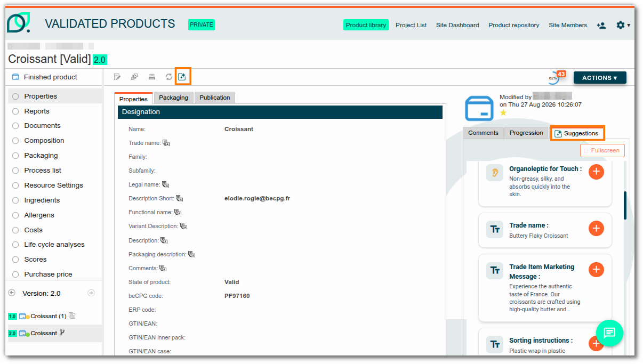Go to previous version arrow

pyautogui.click(x=12, y=293)
